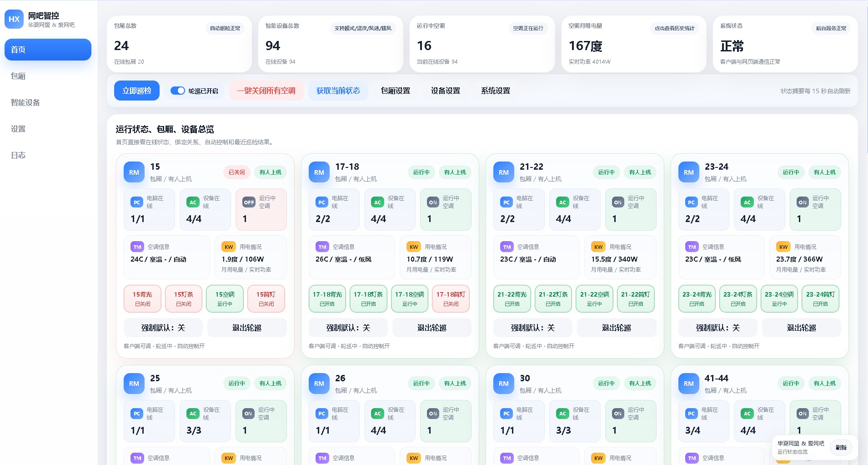Toggle the 21-22空调 air conditioner device
Viewport: 868px width, 465px height.
(x=595, y=299)
